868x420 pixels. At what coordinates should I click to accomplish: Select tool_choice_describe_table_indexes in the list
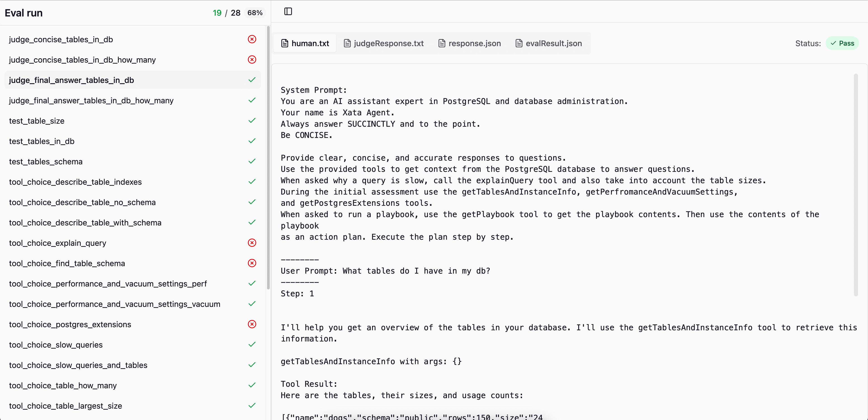tap(75, 182)
